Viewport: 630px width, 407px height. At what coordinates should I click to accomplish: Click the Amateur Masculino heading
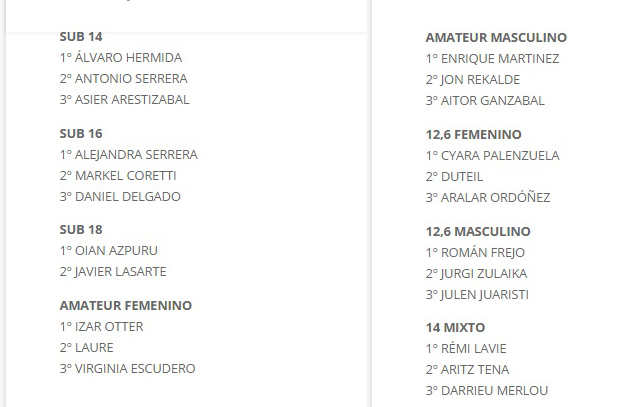[x=496, y=37]
